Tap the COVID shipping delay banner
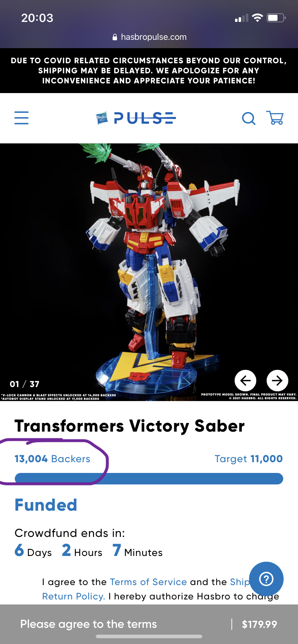The height and width of the screenshot is (644, 298). click(x=149, y=70)
